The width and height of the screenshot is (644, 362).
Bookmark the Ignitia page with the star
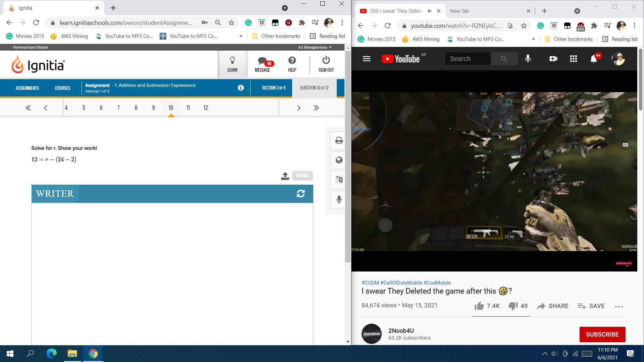coord(231,23)
